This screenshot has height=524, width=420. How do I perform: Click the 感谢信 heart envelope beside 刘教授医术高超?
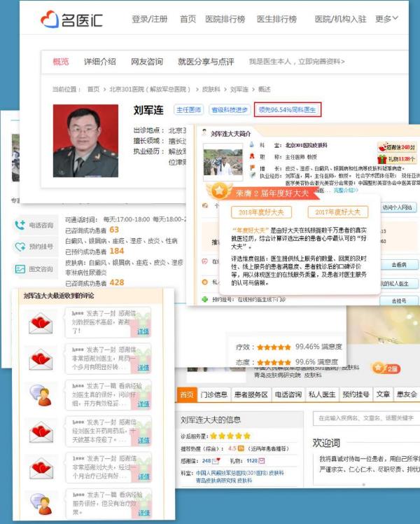tap(41, 324)
